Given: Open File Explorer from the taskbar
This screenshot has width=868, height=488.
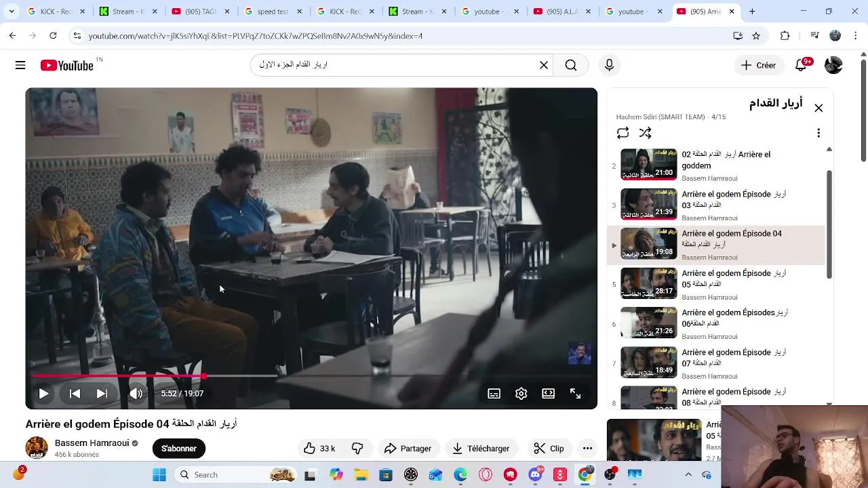Looking at the screenshot, I should (361, 474).
